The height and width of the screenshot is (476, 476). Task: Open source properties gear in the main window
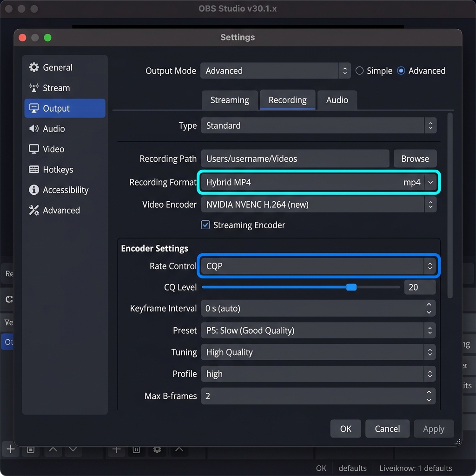[x=157, y=450]
